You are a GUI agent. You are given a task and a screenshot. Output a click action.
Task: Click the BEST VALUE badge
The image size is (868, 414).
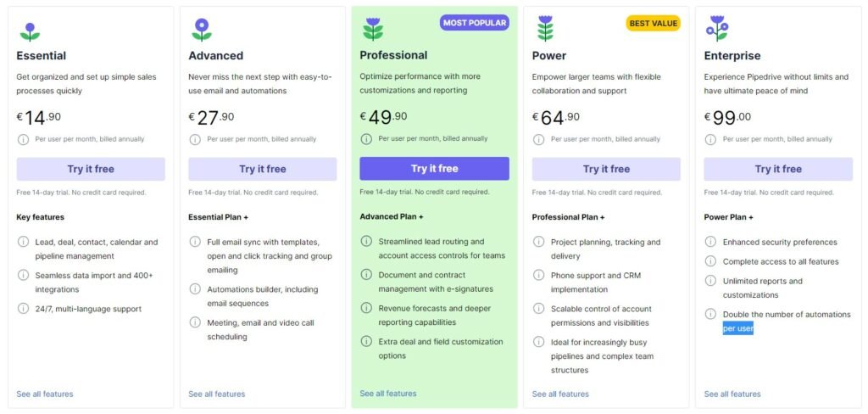(654, 23)
